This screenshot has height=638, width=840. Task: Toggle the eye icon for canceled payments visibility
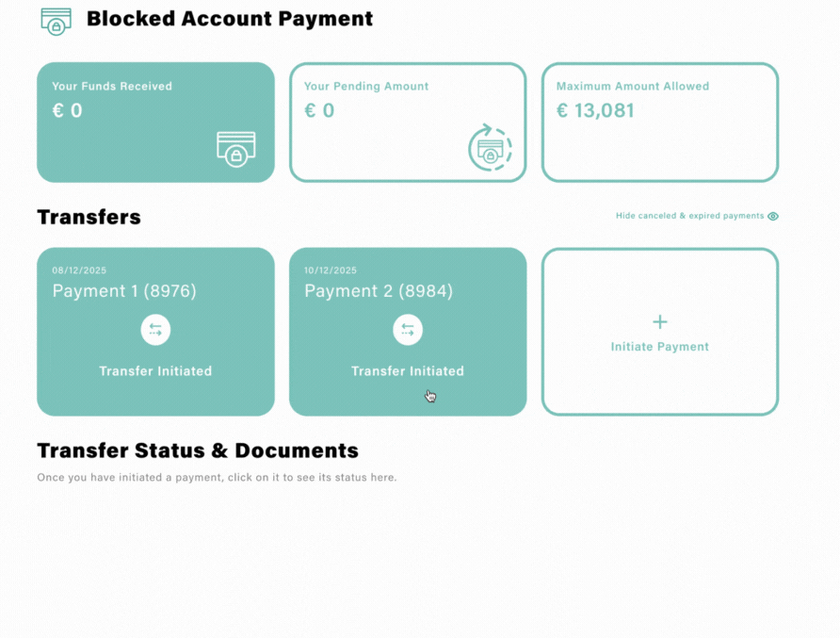click(773, 216)
